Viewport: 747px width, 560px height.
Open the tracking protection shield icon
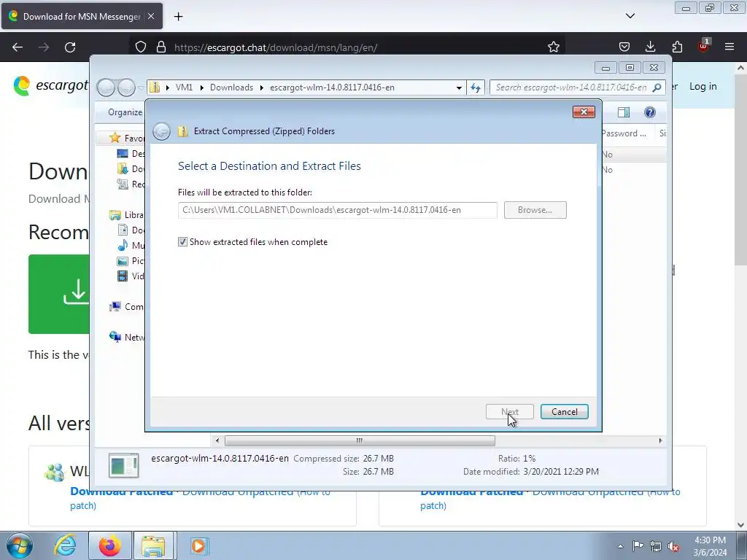pyautogui.click(x=141, y=47)
